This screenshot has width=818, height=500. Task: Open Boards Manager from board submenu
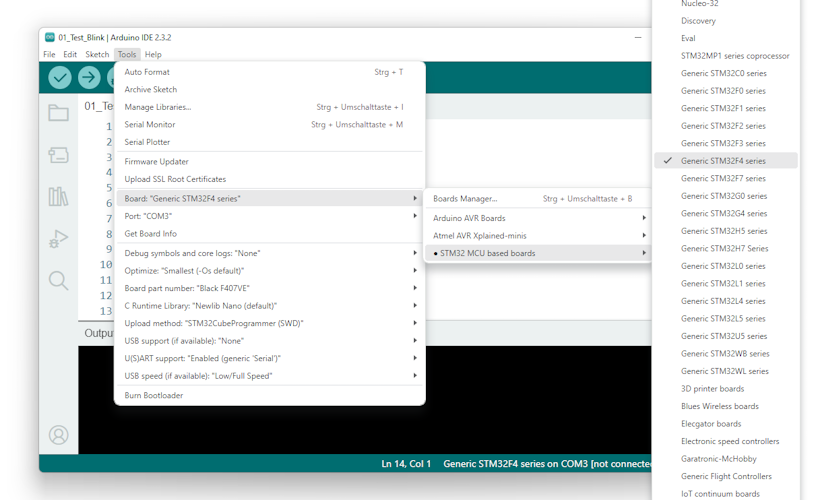[x=538, y=198]
